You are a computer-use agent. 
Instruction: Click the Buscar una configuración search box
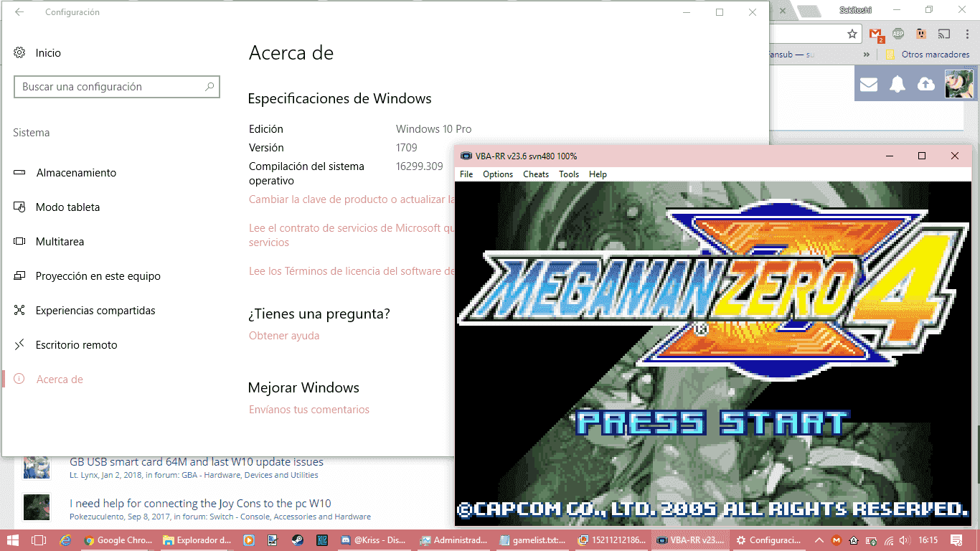(x=117, y=87)
